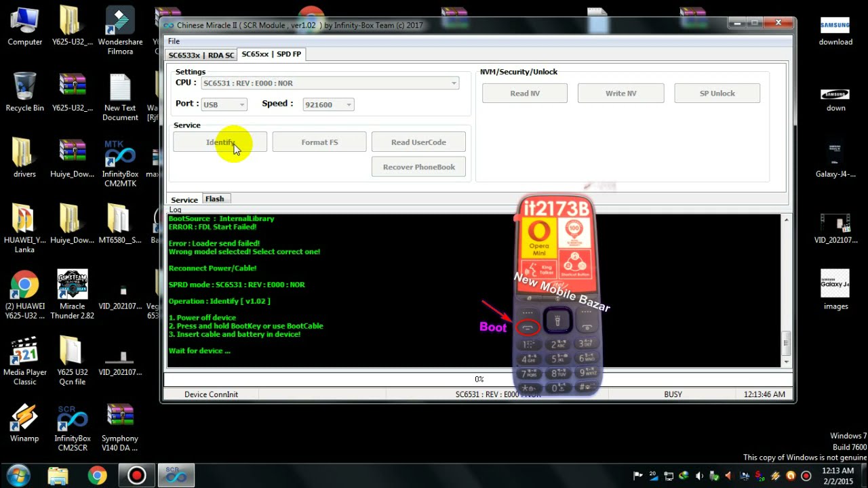The height and width of the screenshot is (488, 868).
Task: Open Google Chrome from taskbar
Action: coord(98,475)
